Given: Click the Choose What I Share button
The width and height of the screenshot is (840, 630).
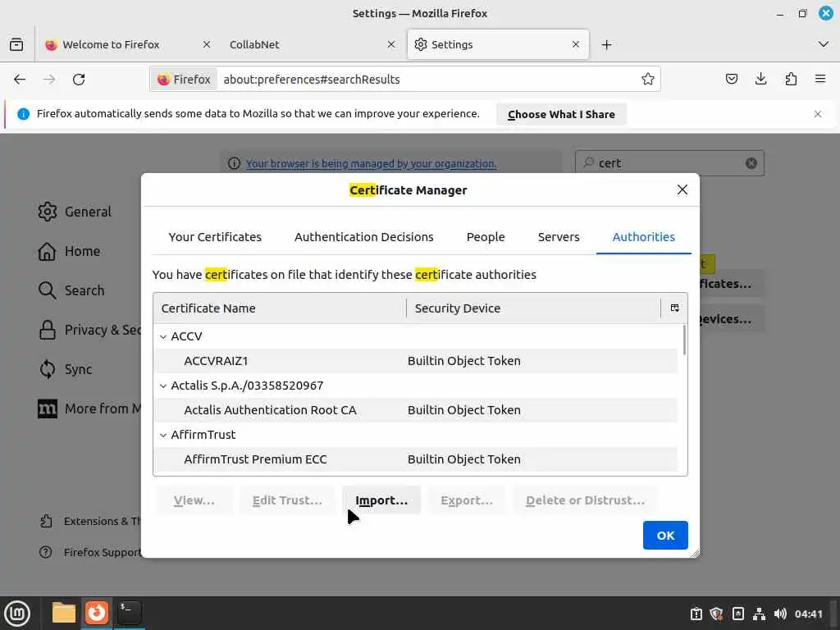Looking at the screenshot, I should [561, 114].
